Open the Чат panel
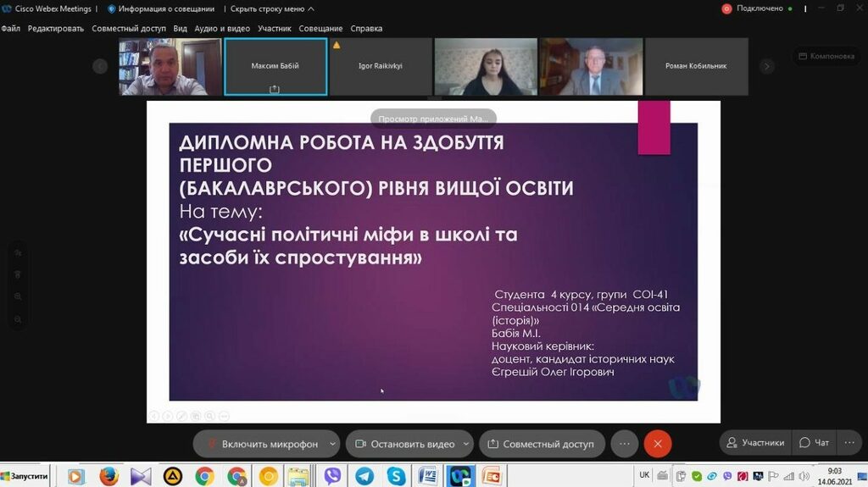Screen dimensions: 868x487 (x=814, y=442)
